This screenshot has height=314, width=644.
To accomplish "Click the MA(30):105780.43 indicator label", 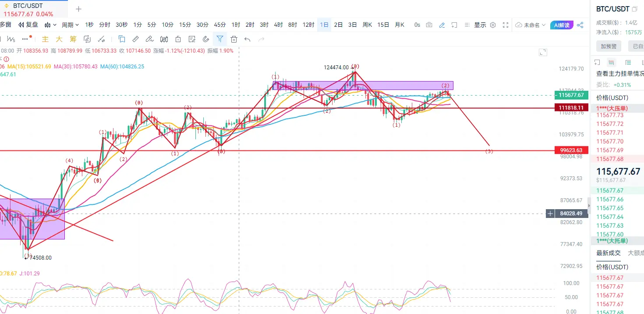I will [76, 67].
